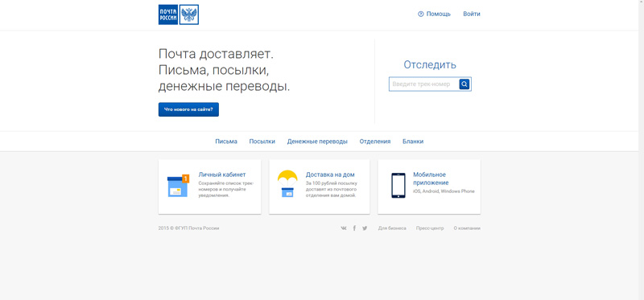Viewport: 644px width, 300px height.
Task: Click the Мобильное приложение card title
Action: (x=431, y=179)
